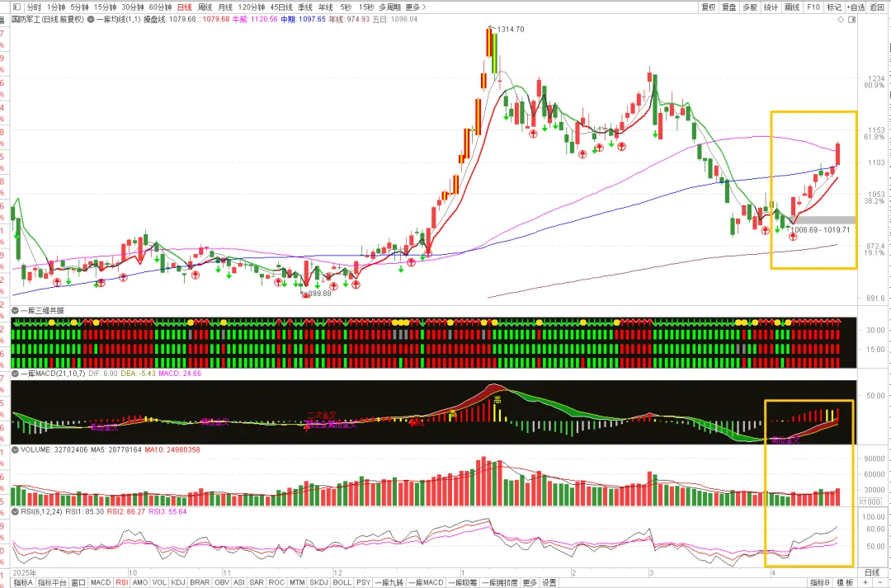Select the 一库九转 indicator tab
This screenshot has height=588, width=891.
[x=389, y=582]
